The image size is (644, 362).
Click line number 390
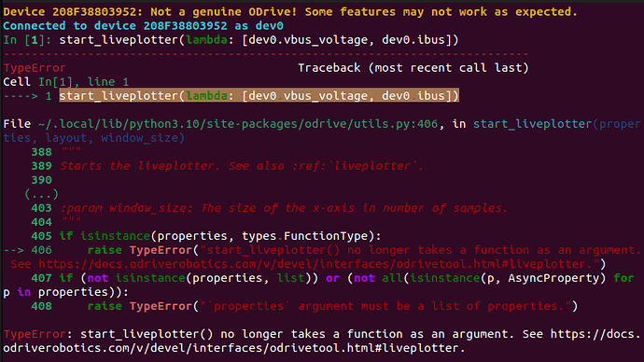(41, 180)
